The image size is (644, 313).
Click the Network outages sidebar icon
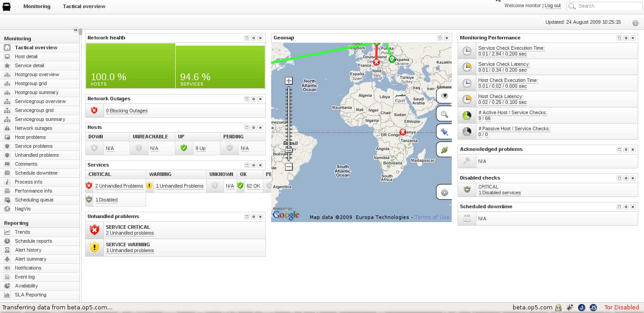tap(7, 128)
